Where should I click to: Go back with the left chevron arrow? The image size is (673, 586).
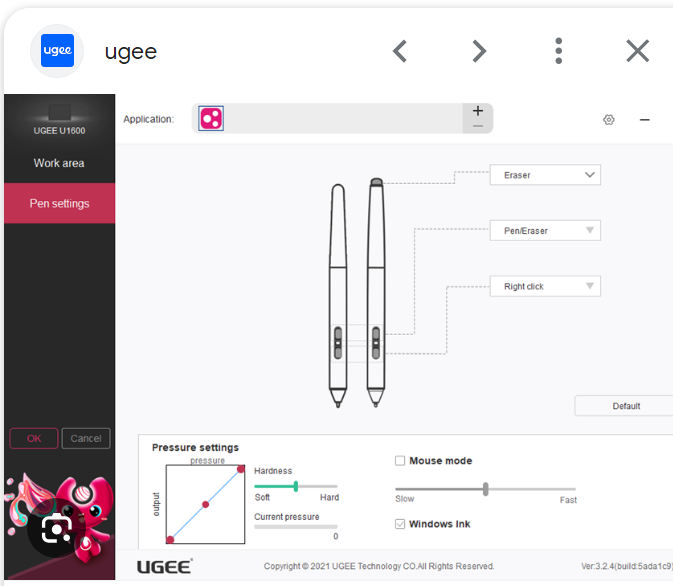click(x=400, y=51)
